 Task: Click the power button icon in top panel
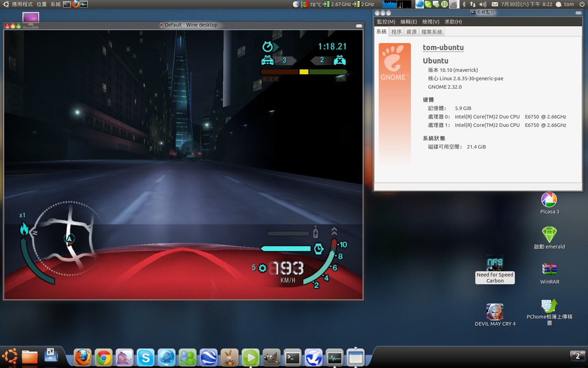(x=582, y=4)
